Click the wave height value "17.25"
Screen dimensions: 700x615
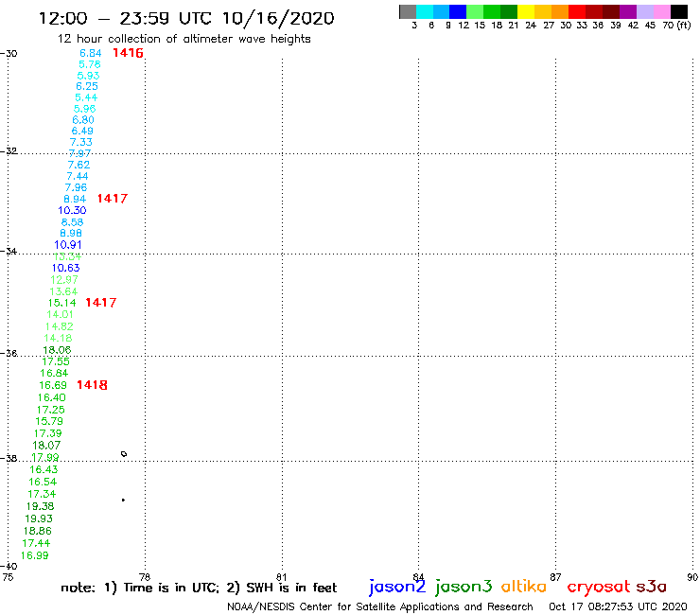click(50, 410)
